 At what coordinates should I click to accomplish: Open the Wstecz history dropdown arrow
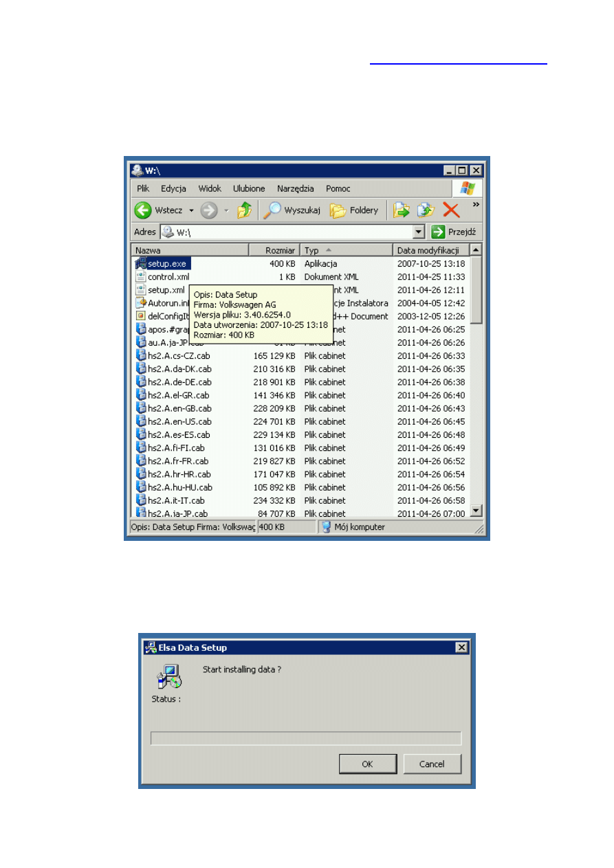click(x=191, y=211)
